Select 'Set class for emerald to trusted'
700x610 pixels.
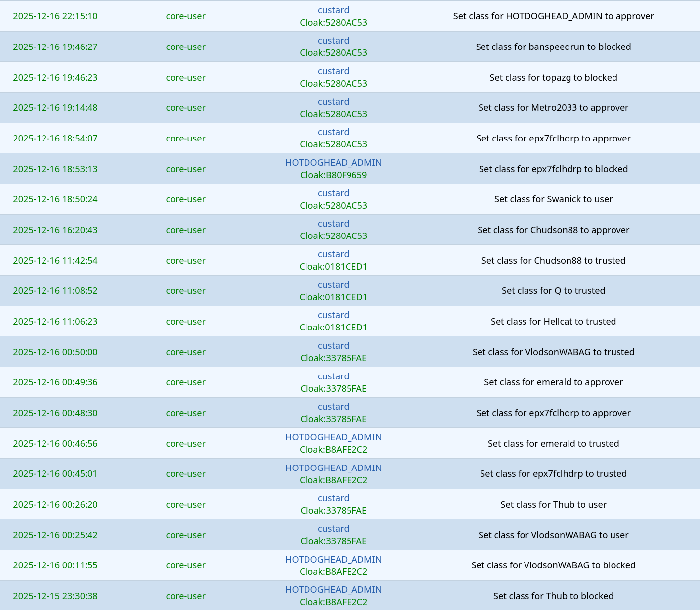[x=553, y=444]
